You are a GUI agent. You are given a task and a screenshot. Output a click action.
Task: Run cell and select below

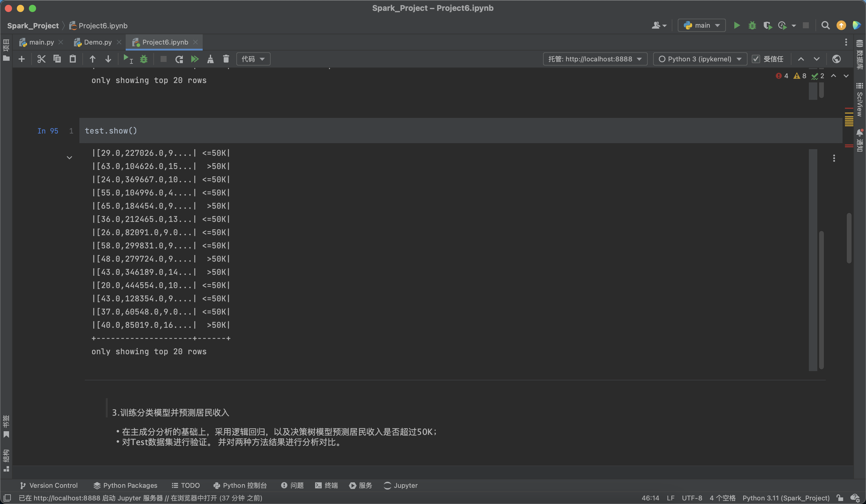click(x=128, y=59)
